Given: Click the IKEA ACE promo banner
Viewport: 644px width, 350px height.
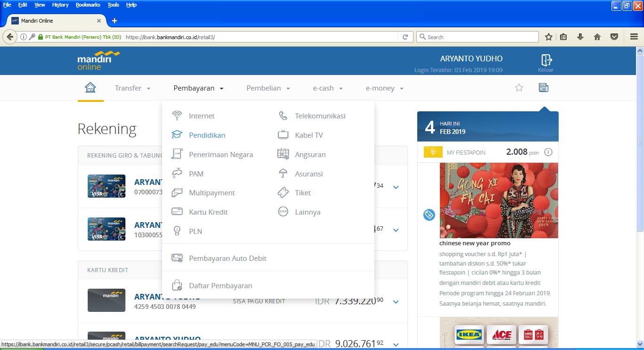Looking at the screenshot, I should pos(499,333).
